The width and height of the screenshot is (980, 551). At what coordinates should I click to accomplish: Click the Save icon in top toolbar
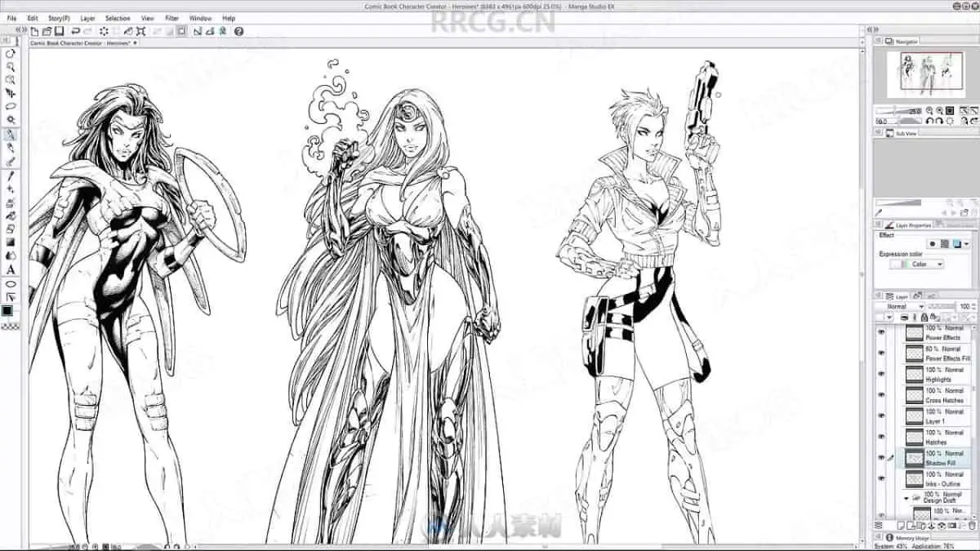[x=60, y=31]
